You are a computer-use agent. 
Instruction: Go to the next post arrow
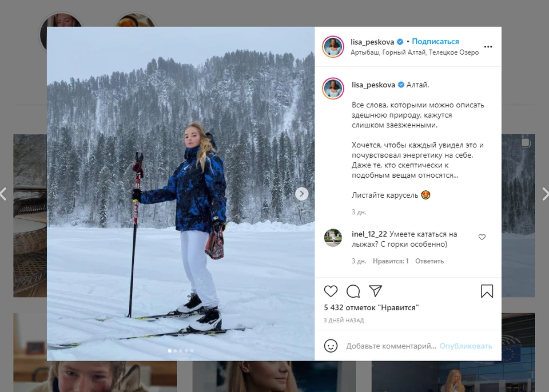point(545,194)
